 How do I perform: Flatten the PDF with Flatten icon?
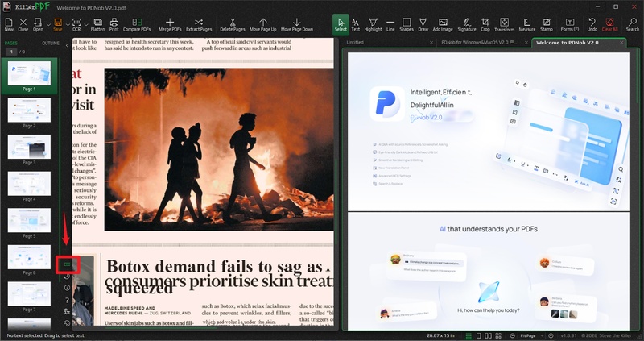point(97,24)
